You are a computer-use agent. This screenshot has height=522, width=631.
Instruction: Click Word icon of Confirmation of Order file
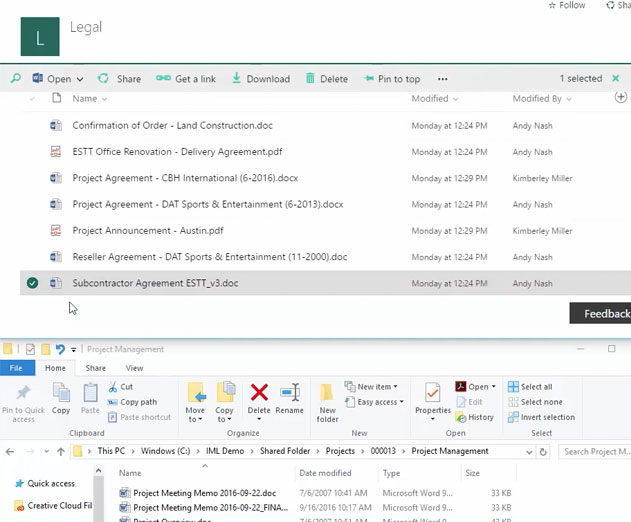[56, 126]
